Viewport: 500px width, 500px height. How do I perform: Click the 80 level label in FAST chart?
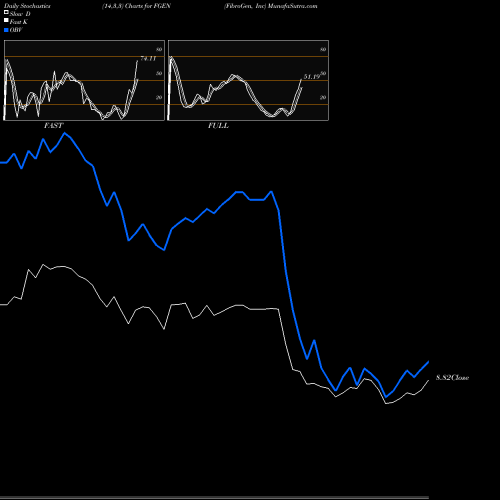(159, 49)
